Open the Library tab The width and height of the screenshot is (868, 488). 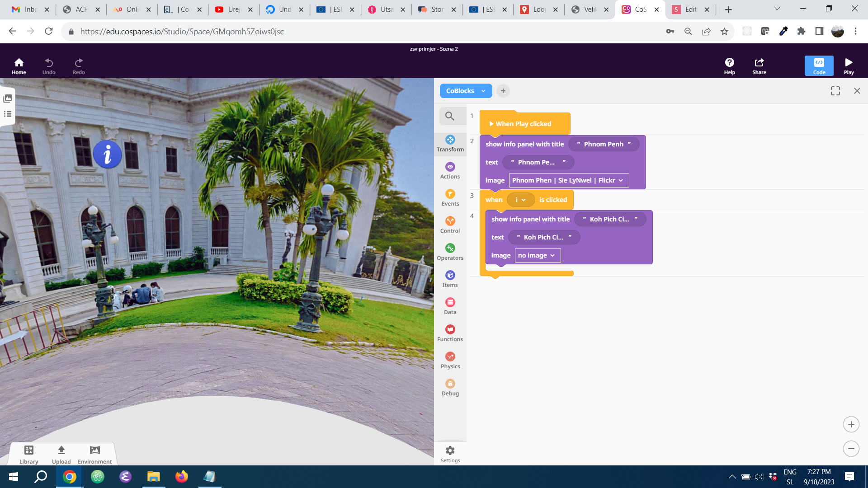coord(29,454)
